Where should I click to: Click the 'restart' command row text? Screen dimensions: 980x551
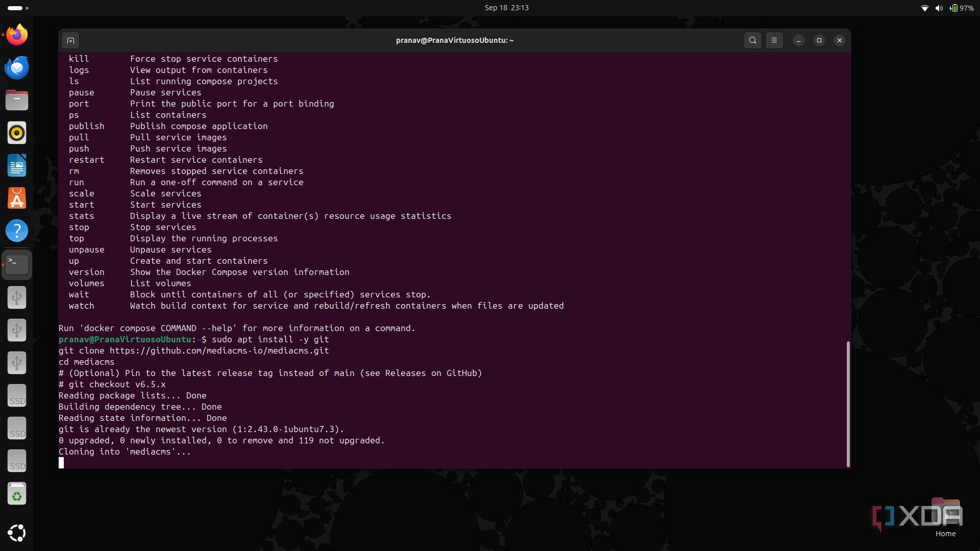[165, 160]
